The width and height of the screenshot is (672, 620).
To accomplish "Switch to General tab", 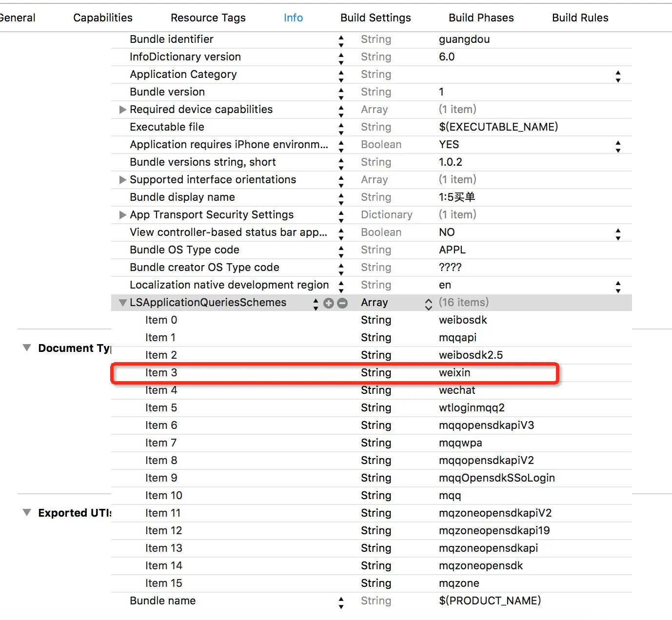I will coord(17,18).
